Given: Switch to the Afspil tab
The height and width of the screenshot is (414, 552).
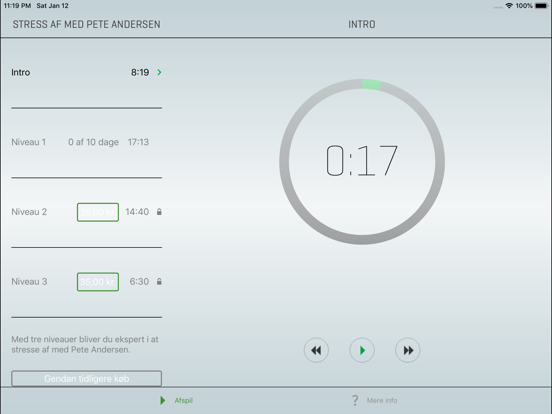Looking at the screenshot, I should pos(176,400).
